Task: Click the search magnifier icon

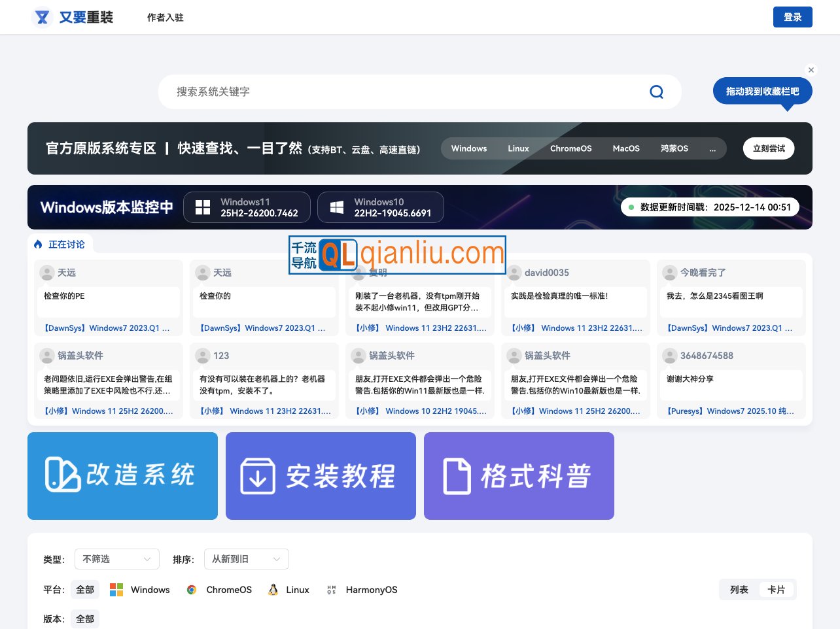Action: tap(656, 92)
